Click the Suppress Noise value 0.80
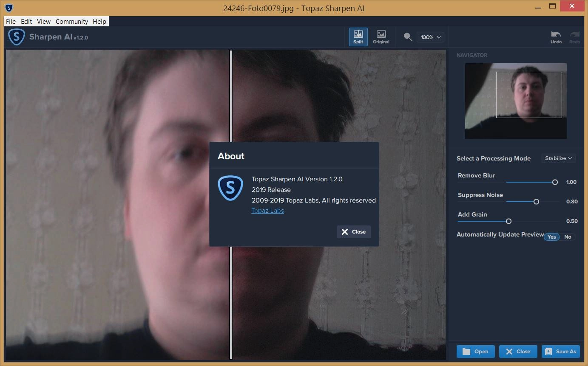Viewport: 588px width, 366px height. point(572,202)
